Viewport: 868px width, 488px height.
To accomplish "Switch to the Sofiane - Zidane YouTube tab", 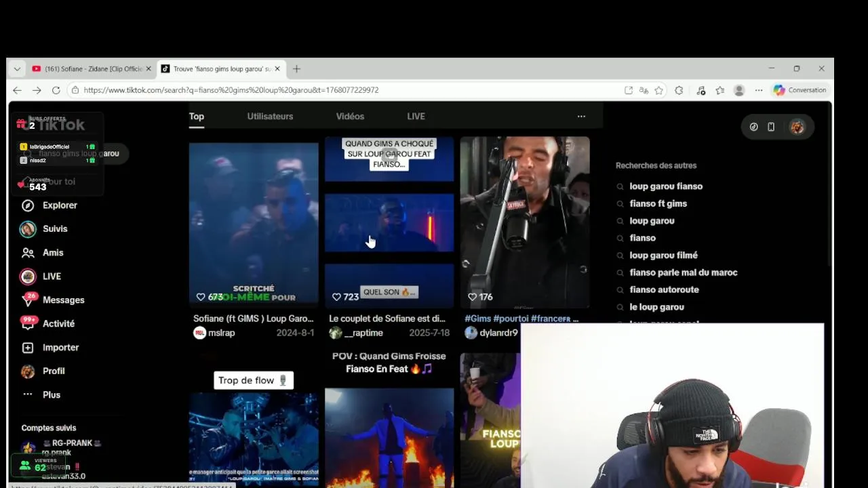I will coord(92,68).
